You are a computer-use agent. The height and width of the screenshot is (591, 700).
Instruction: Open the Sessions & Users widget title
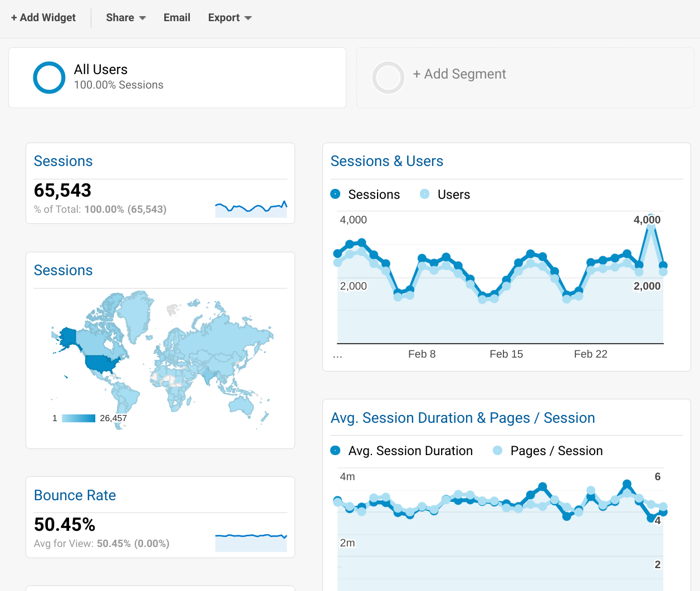coord(387,161)
